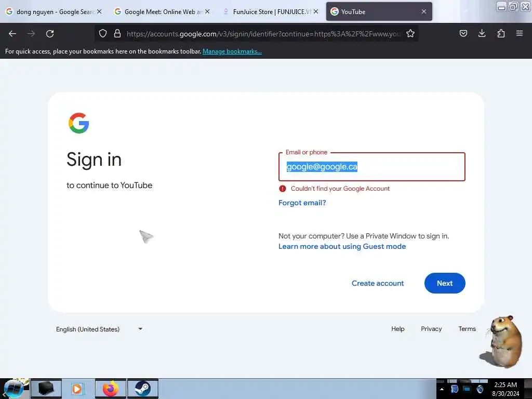Open the Windows Start orb

(x=14, y=388)
